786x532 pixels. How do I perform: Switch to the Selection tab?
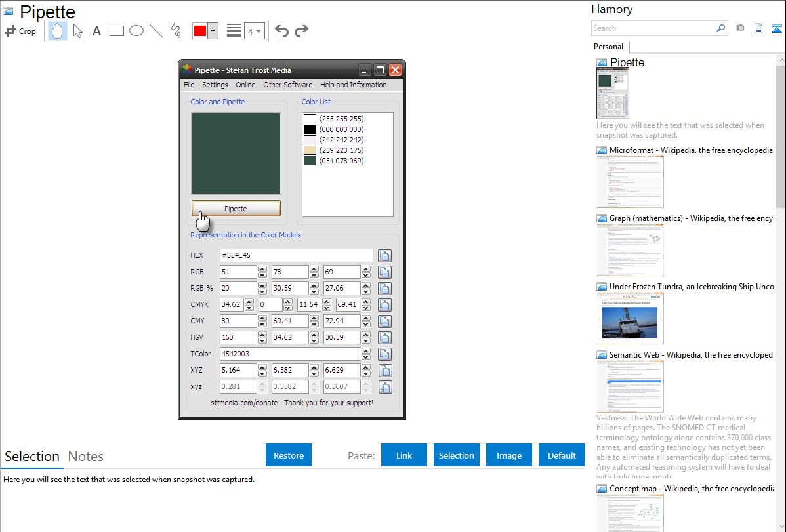pyautogui.click(x=32, y=457)
